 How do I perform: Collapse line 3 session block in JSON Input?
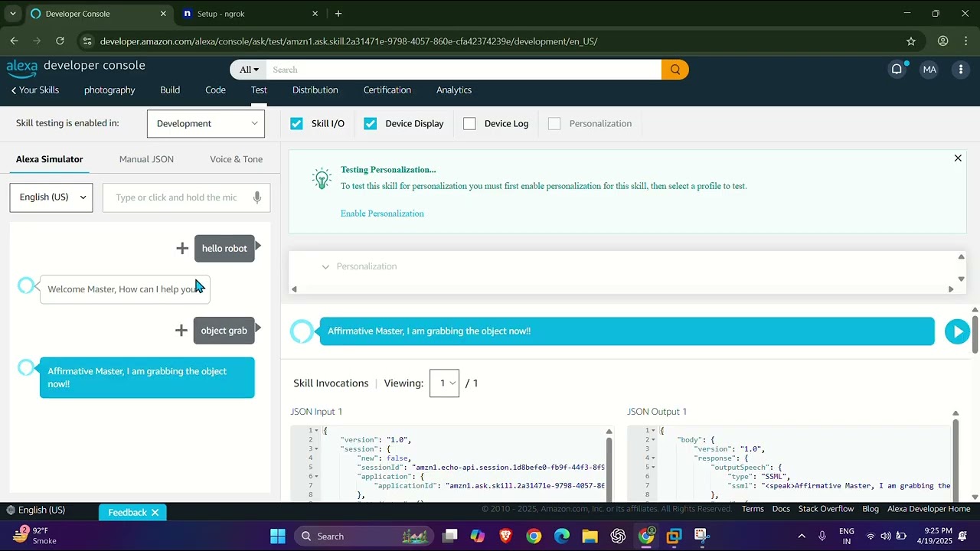pyautogui.click(x=316, y=449)
